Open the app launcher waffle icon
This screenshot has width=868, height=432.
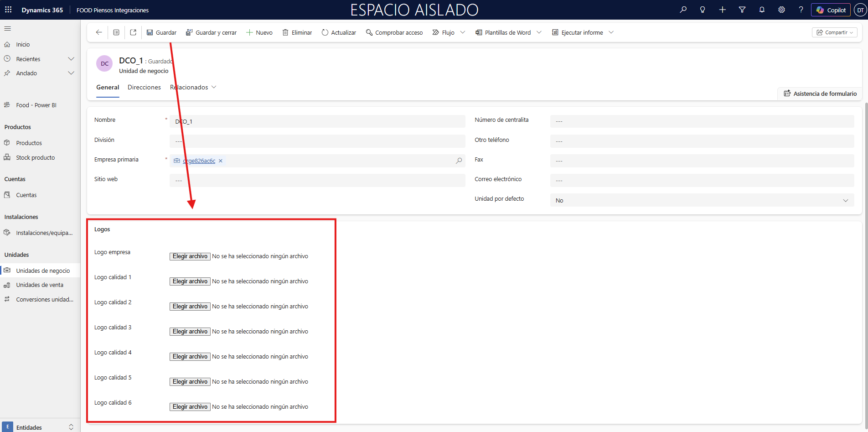coord(8,10)
